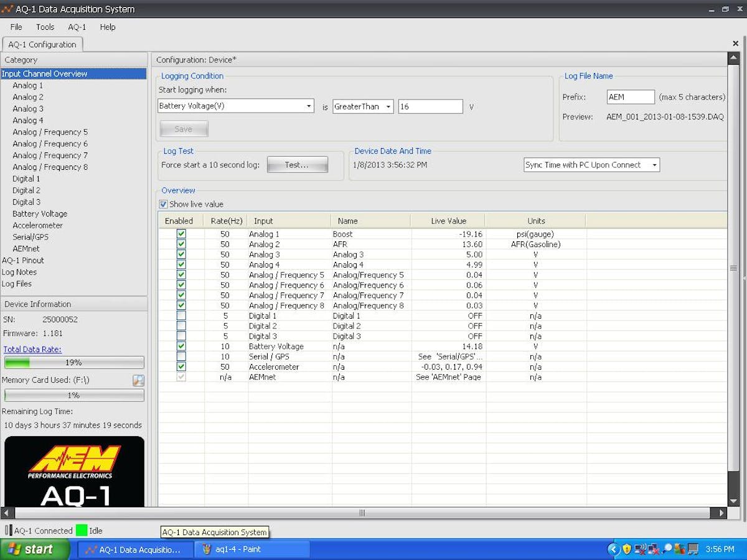Open the Sync Time with PC dropdown
Image resolution: width=747 pixels, height=560 pixels.
(x=654, y=165)
